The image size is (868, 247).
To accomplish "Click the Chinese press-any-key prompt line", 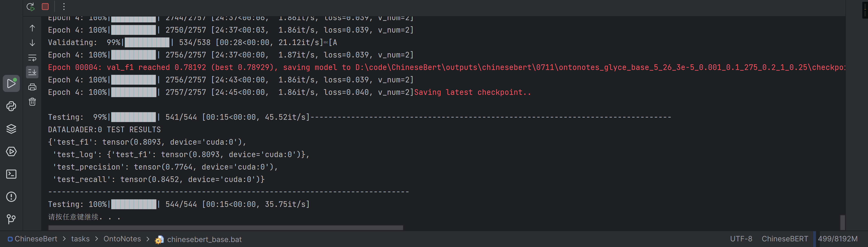I will [84, 217].
